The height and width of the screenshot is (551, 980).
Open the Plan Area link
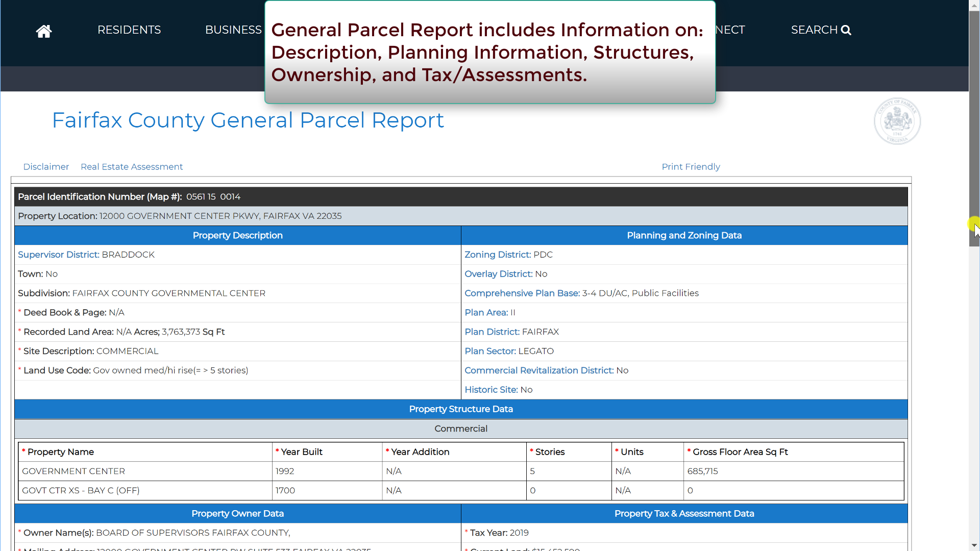[x=486, y=313]
